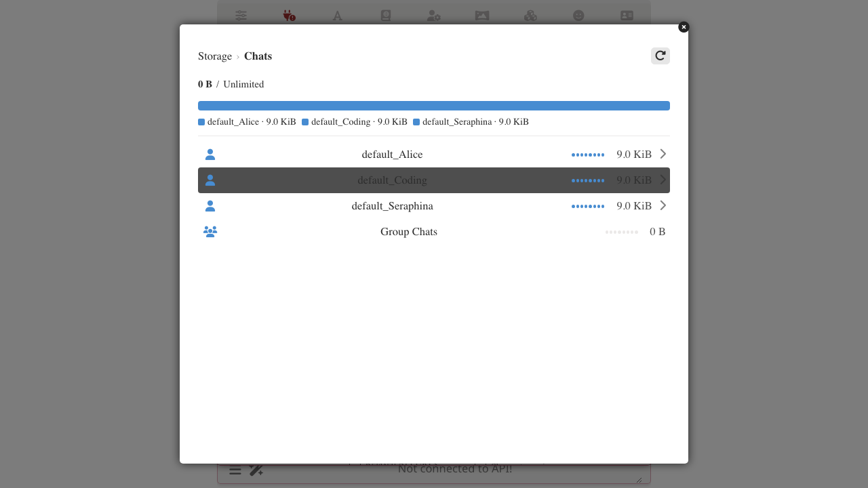Open Backgrounds image icon

pyautogui.click(x=482, y=16)
